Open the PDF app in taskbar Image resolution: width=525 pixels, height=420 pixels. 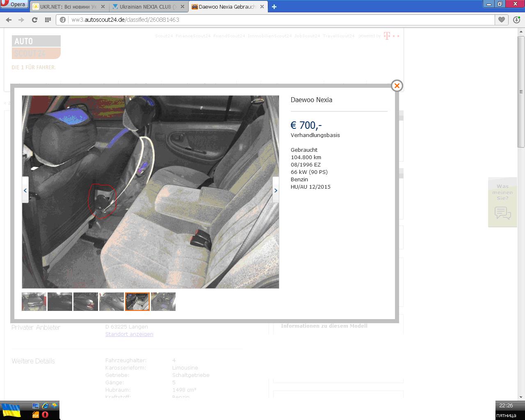(x=36, y=415)
